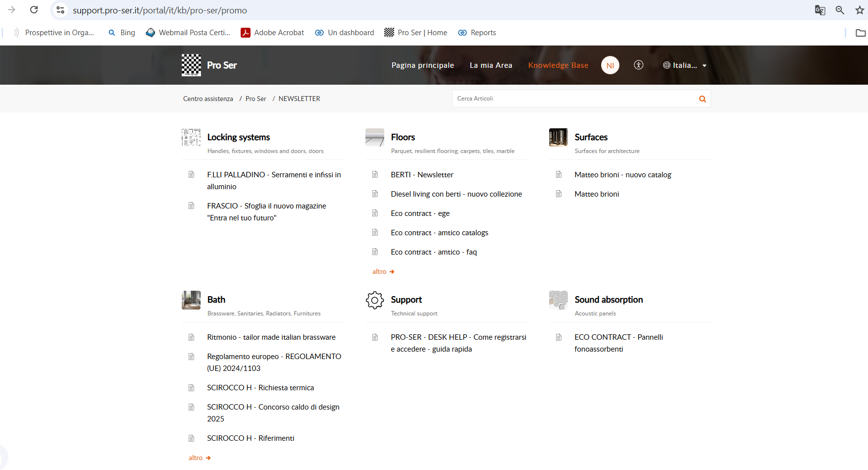The width and height of the screenshot is (868, 470).
Task: Navigate to Centro assistenza breadcrumb
Action: click(208, 99)
